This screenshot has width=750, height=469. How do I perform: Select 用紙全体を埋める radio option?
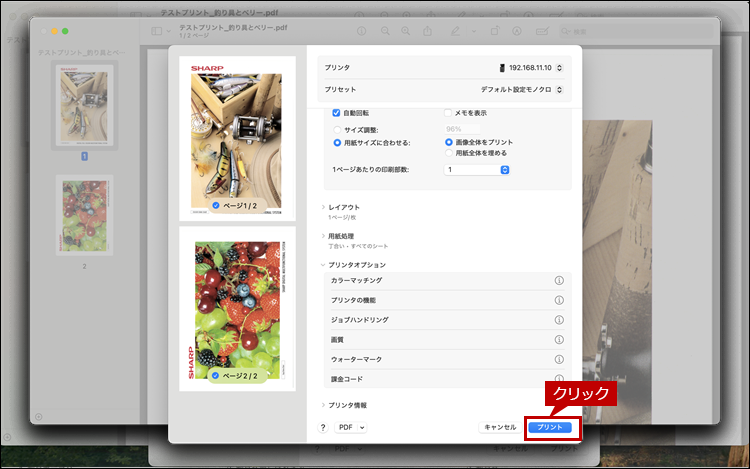coord(448,153)
